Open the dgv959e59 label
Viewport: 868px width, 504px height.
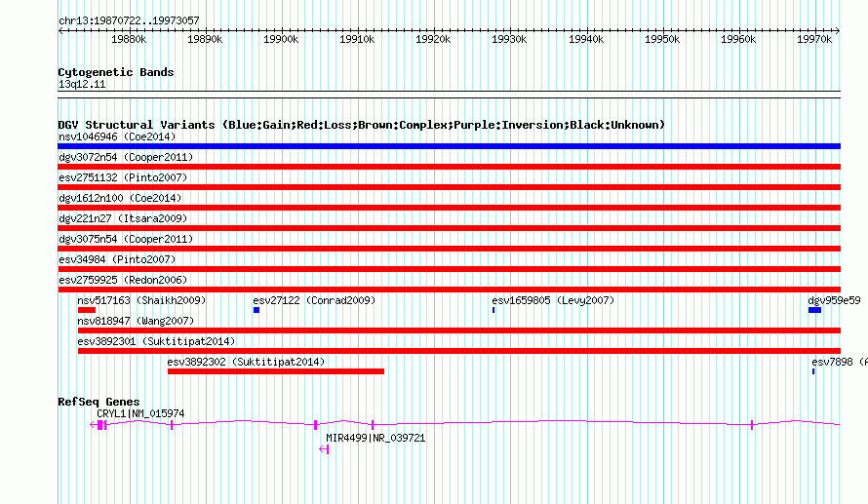(834, 300)
